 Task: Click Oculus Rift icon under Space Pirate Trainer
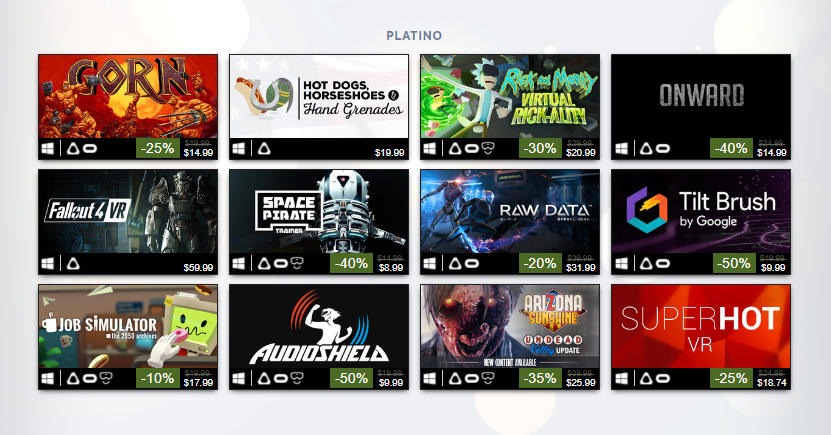click(x=281, y=263)
